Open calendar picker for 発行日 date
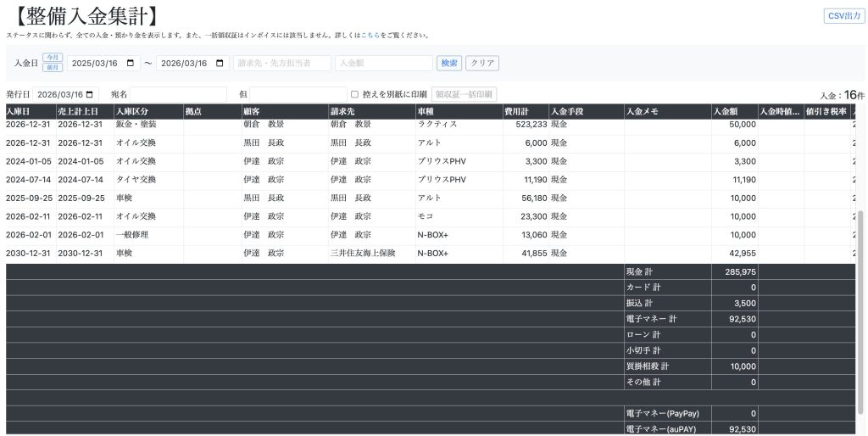 [x=90, y=94]
